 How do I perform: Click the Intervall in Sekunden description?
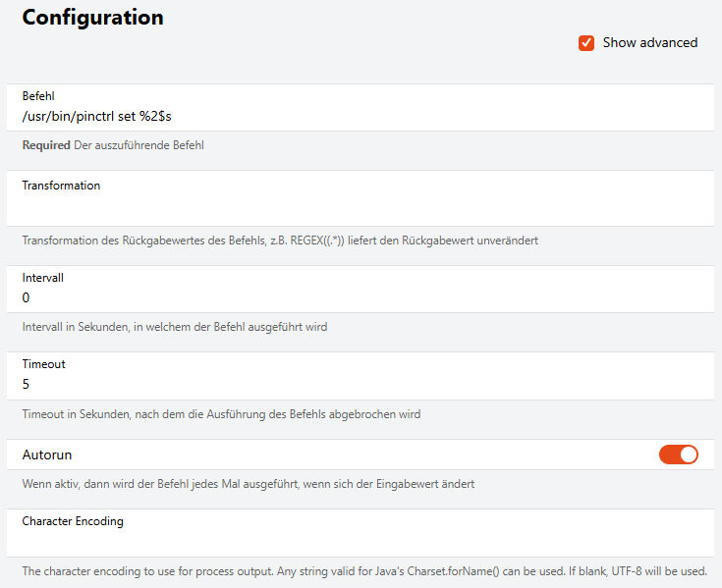174,327
